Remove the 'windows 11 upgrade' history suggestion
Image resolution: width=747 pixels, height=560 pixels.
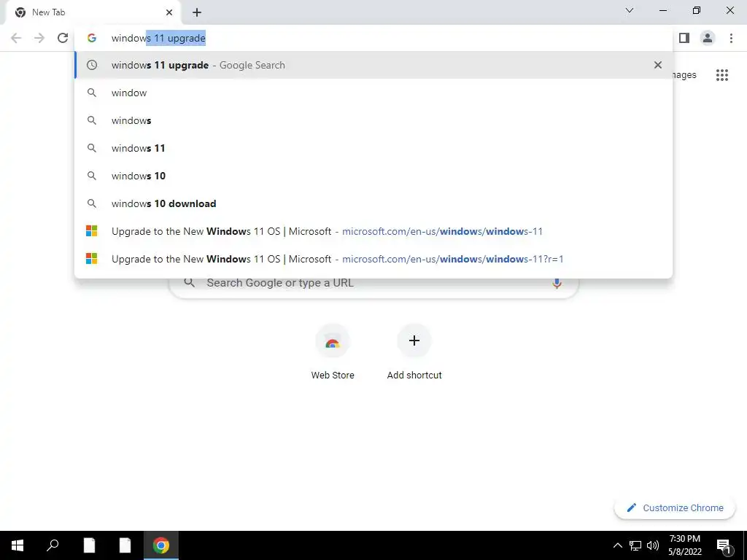click(657, 65)
